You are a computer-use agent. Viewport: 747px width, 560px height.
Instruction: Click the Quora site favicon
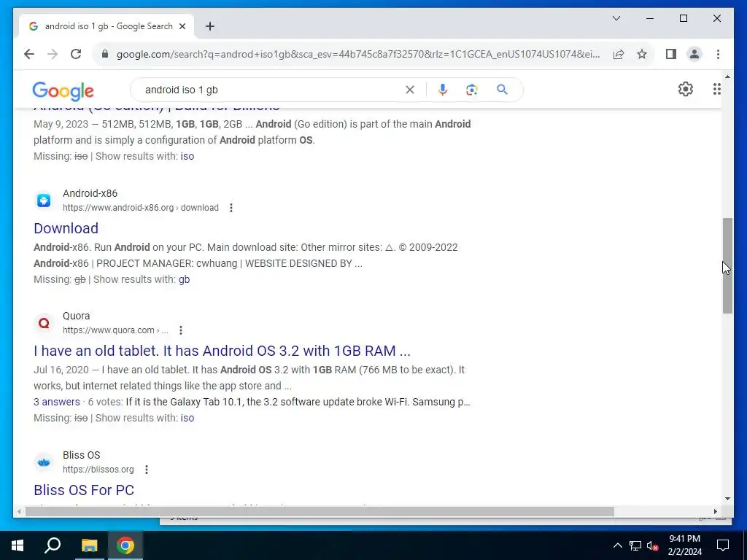pyautogui.click(x=43, y=323)
